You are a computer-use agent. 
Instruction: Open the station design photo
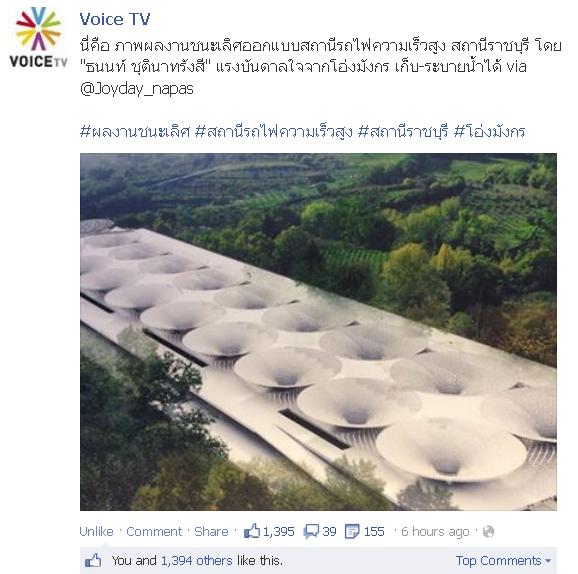[318, 332]
